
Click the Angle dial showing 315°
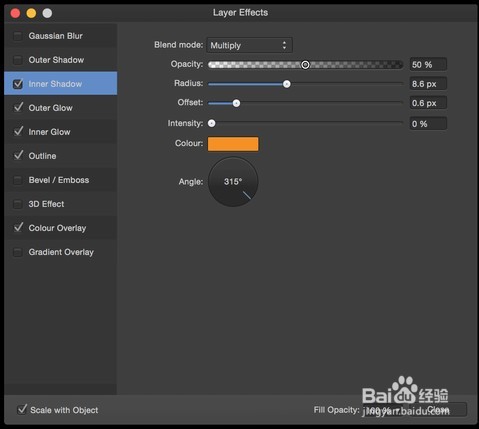(x=233, y=182)
